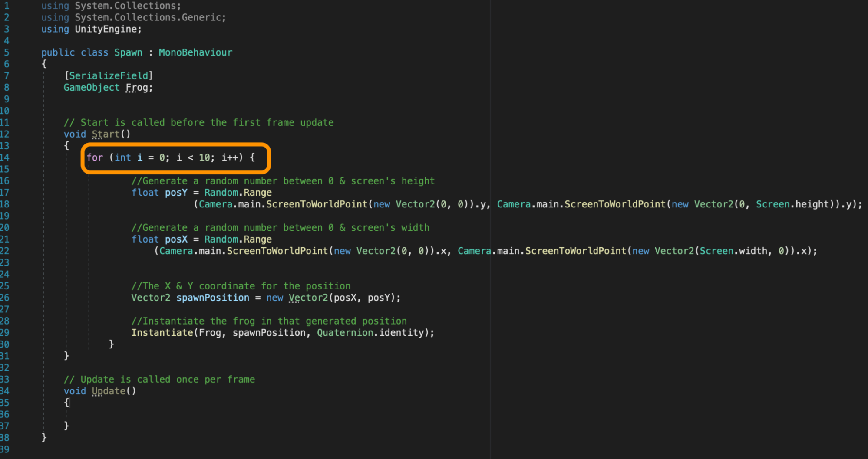The width and height of the screenshot is (868, 459).
Task: Click line number 1 in the gutter
Action: pyautogui.click(x=7, y=6)
